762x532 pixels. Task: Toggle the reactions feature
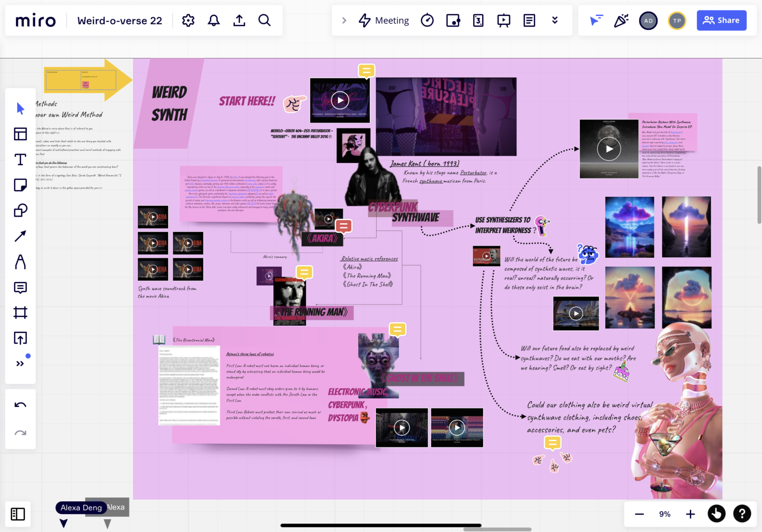tap(621, 20)
